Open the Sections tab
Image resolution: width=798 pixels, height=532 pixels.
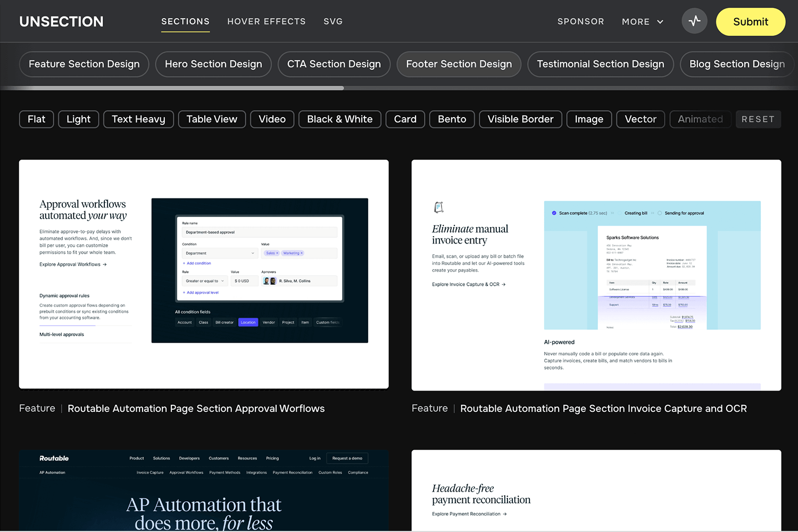pos(185,21)
